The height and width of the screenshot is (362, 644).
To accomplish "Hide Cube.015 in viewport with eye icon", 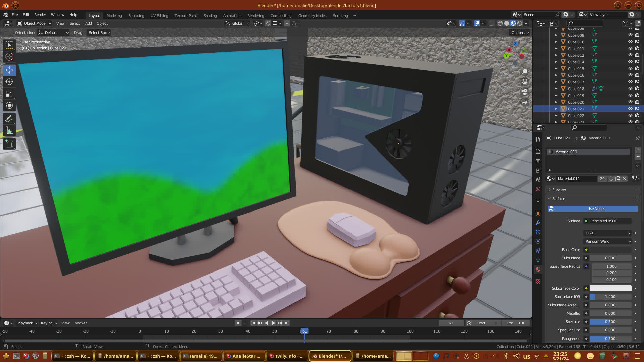I will [630, 68].
